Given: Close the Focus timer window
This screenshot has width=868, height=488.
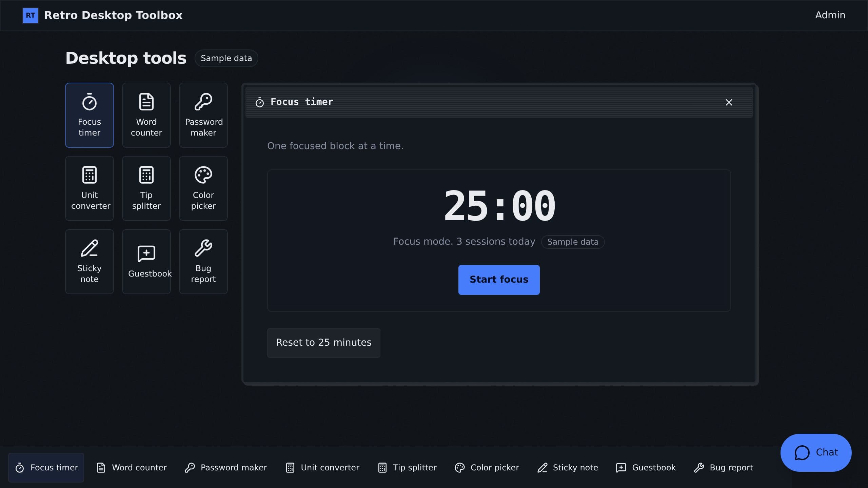Looking at the screenshot, I should coord(729,102).
